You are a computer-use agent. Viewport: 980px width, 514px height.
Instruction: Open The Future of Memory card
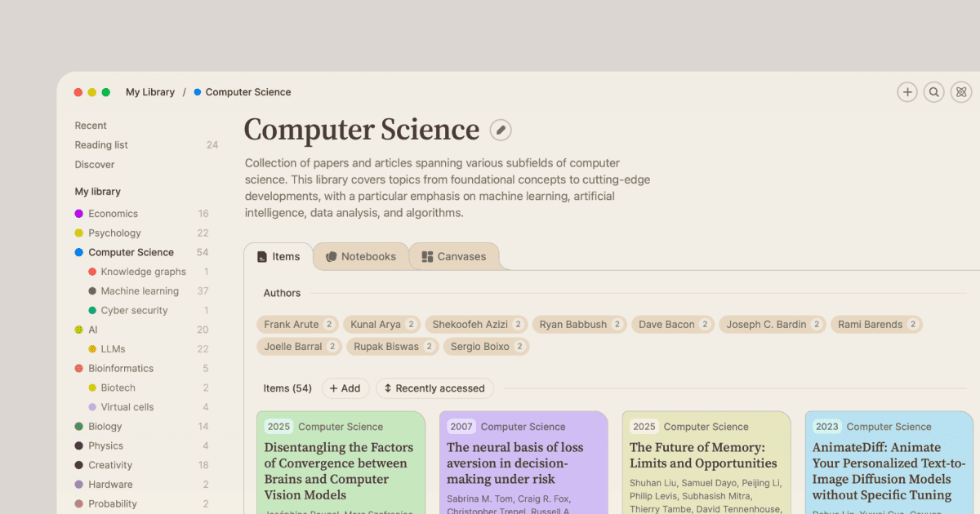(x=706, y=463)
